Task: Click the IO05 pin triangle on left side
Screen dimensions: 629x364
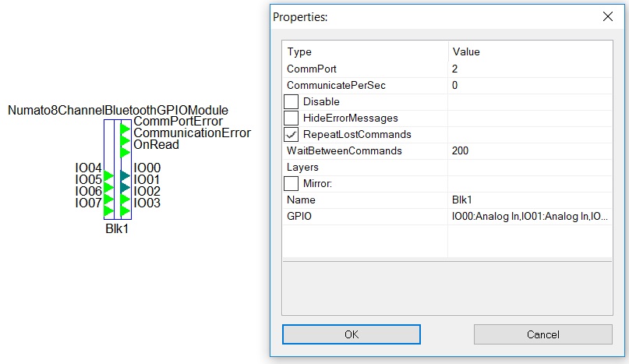Action: click(108, 187)
